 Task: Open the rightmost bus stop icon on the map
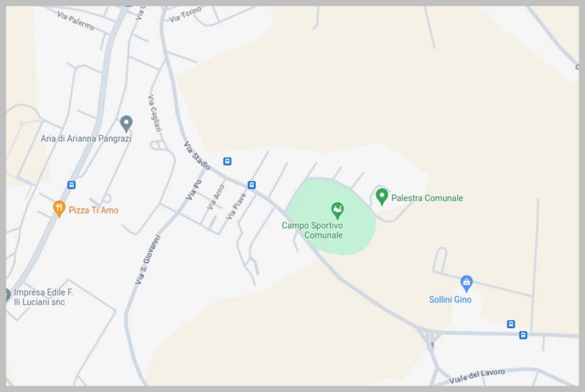(523, 335)
